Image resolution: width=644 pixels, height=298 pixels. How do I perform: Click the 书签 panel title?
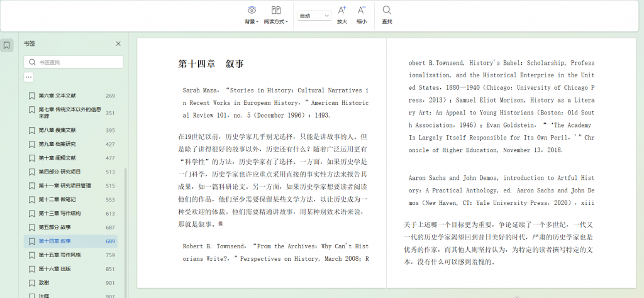click(x=29, y=43)
